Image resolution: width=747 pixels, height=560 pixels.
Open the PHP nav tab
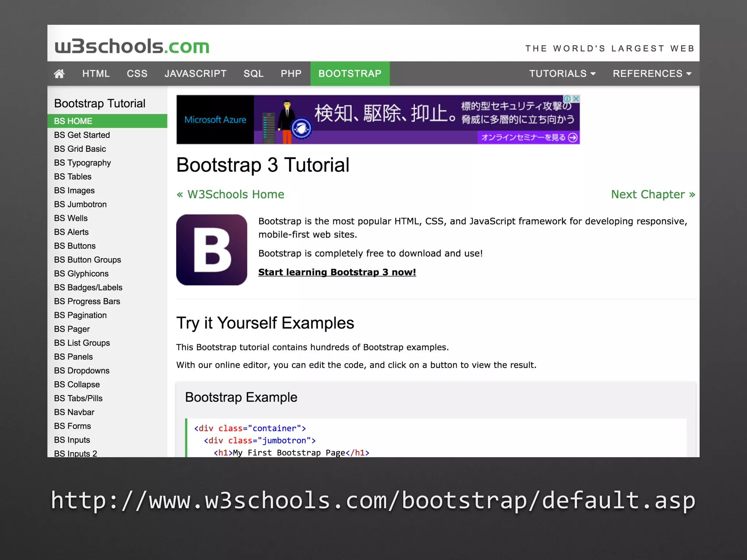291,74
